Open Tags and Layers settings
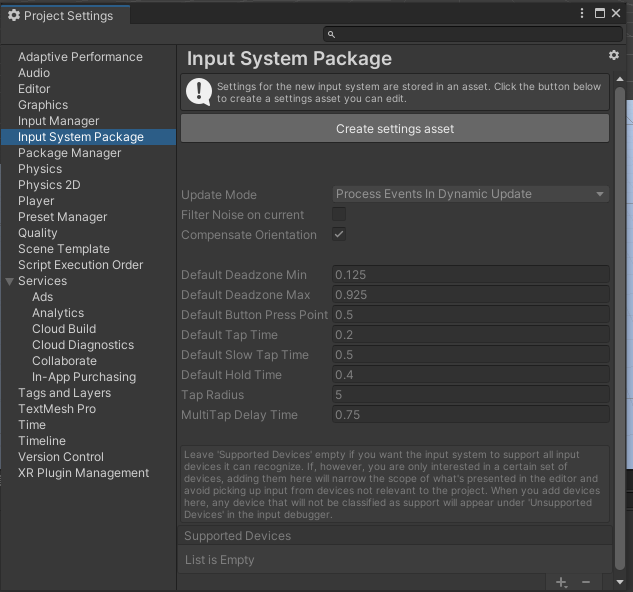Image resolution: width=633 pixels, height=592 pixels. [x=65, y=393]
